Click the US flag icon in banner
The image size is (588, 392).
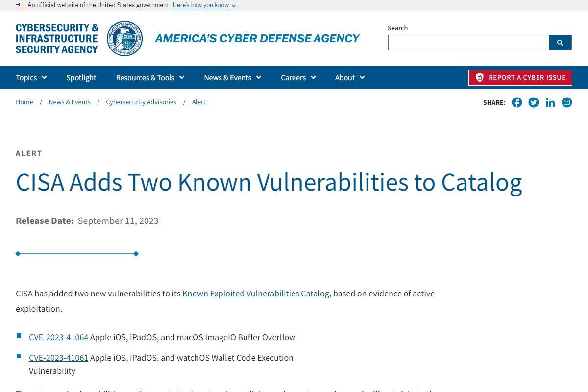point(20,5)
